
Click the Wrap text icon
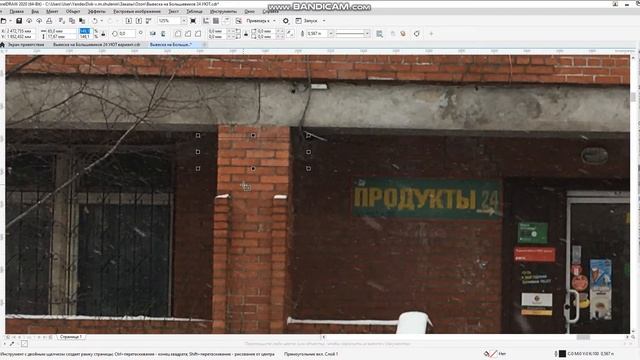[x=380, y=34]
